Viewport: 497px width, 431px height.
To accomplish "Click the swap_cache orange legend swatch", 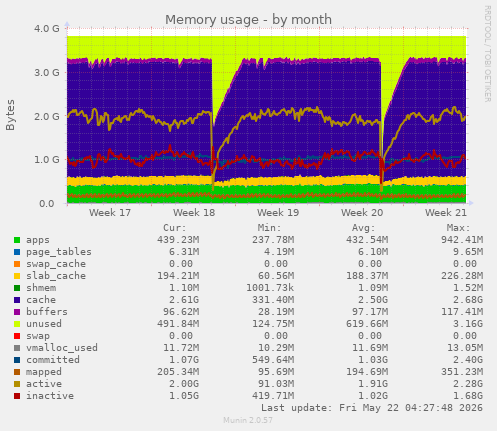I will tap(17, 264).
